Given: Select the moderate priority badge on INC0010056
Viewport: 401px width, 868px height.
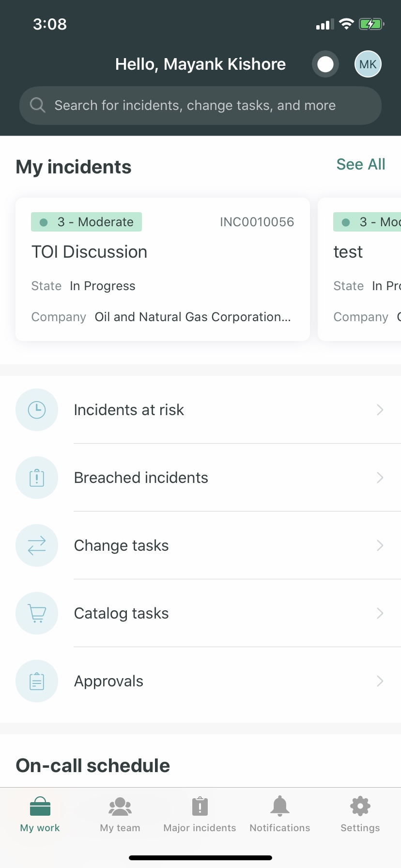Looking at the screenshot, I should pos(86,221).
